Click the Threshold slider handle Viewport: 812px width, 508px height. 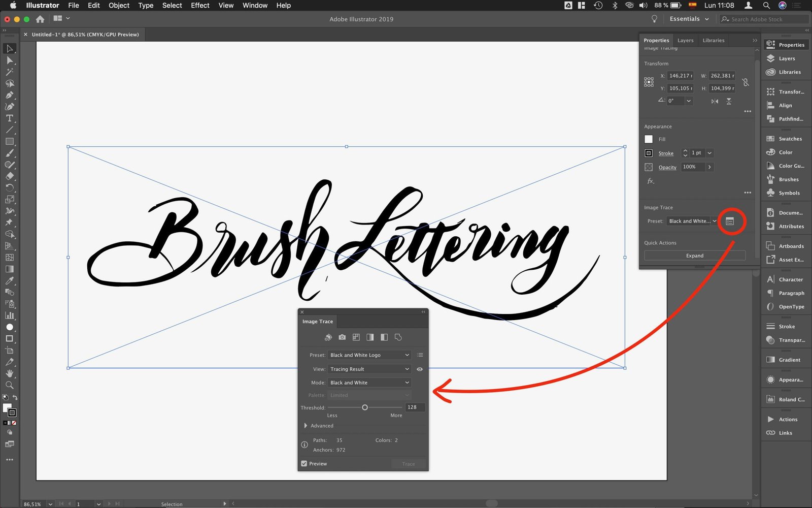(x=364, y=407)
